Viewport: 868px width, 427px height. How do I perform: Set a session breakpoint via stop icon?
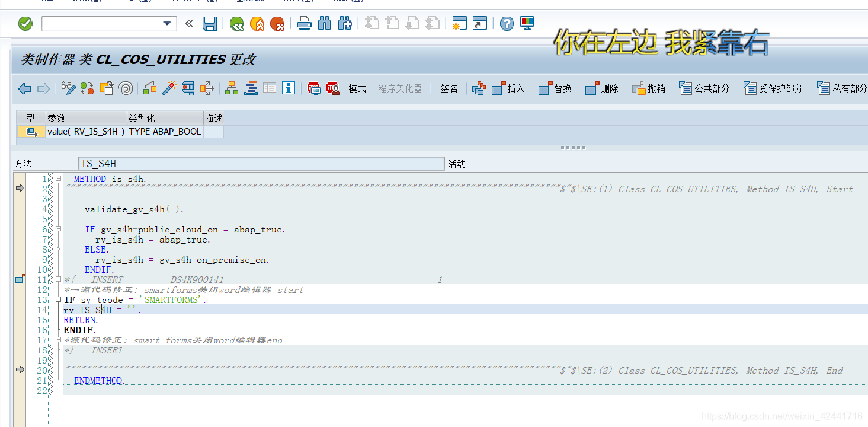313,89
